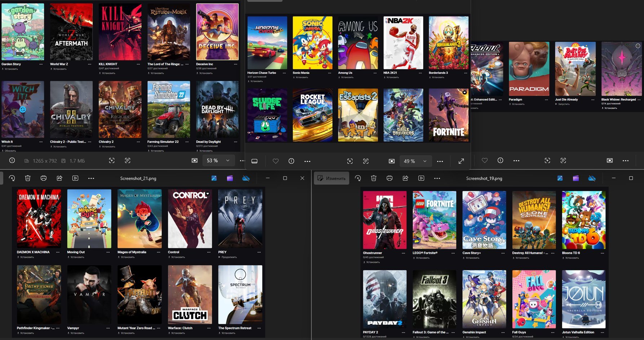The width and height of the screenshot is (644, 340).
Task: Click scan text icon in 49% zoom window
Action: point(366,161)
